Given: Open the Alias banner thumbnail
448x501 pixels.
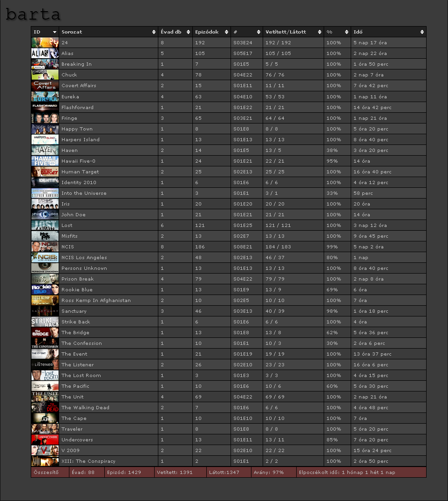Looking at the screenshot, I should pyautogui.click(x=45, y=53).
